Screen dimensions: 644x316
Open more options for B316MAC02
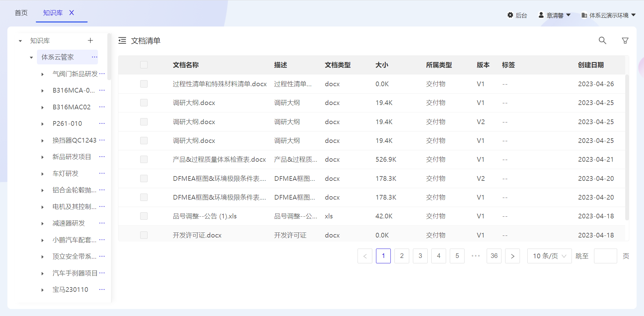point(102,107)
